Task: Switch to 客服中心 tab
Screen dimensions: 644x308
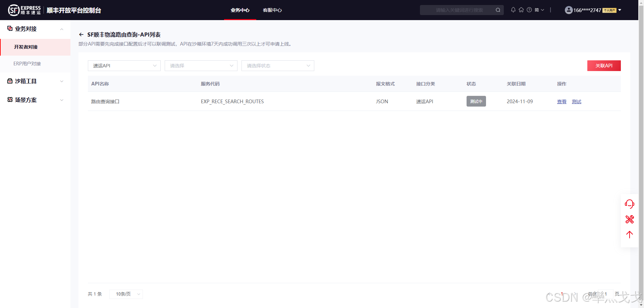Action: 272,10
